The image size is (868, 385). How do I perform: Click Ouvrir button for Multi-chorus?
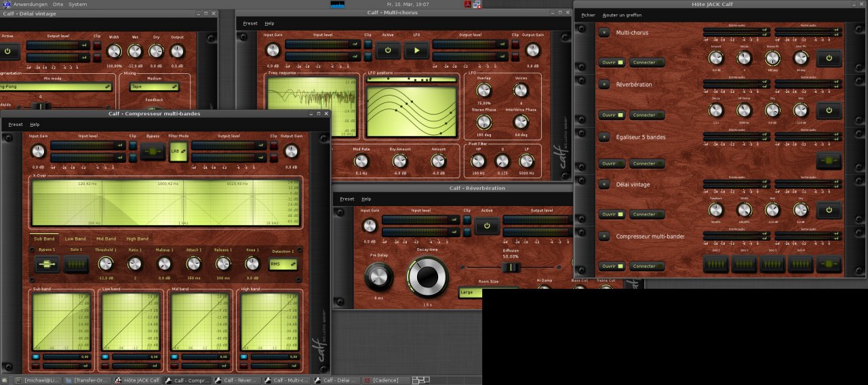point(612,62)
